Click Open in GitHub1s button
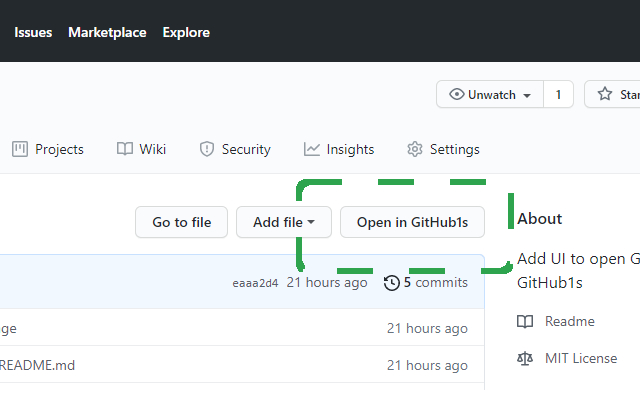The width and height of the screenshot is (640, 400). 412,222
